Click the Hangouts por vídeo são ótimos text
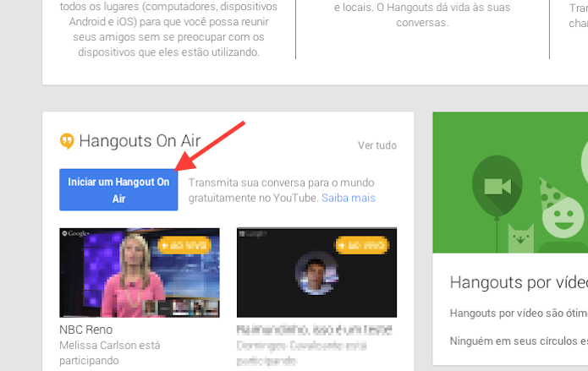 [x=519, y=314]
